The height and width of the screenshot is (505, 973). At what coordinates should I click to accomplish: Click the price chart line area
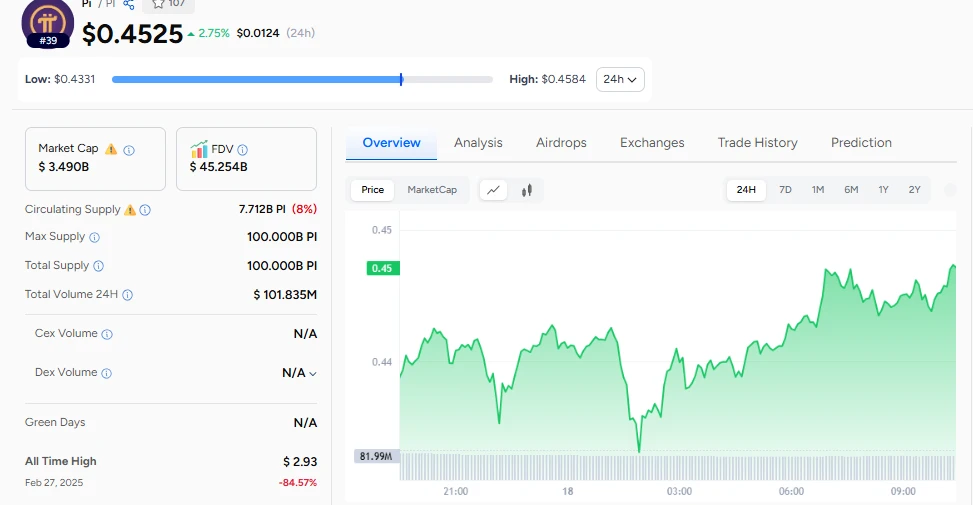click(x=678, y=347)
